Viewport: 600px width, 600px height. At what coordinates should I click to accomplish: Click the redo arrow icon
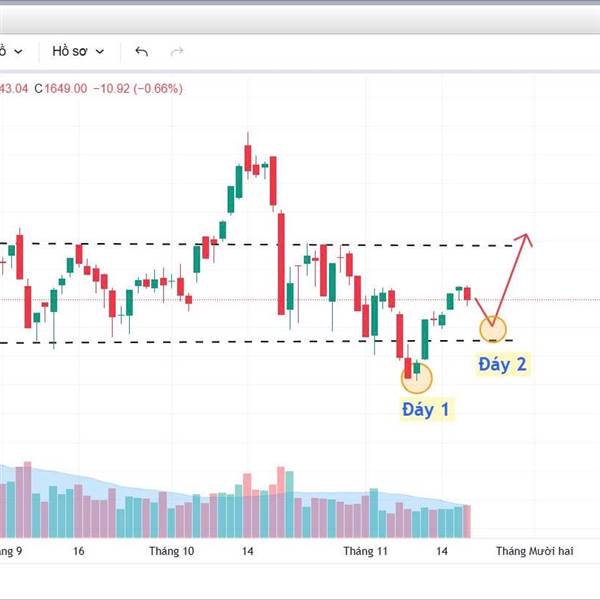[x=177, y=51]
